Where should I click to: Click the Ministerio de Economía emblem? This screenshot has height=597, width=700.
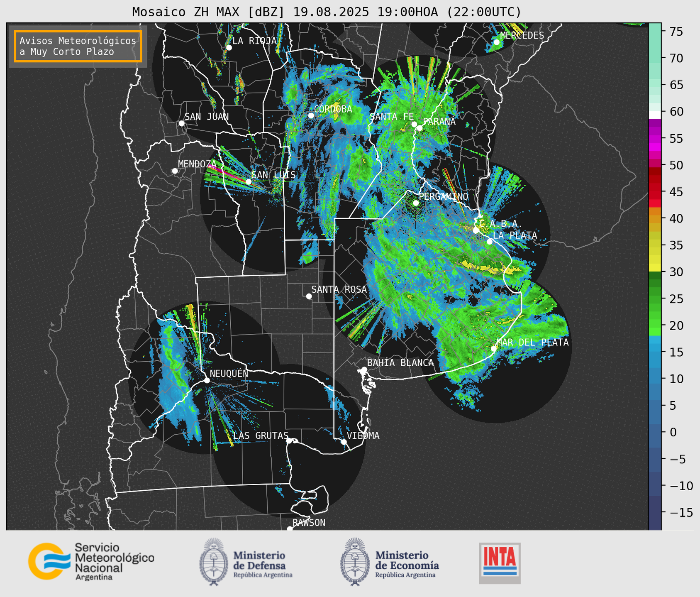(x=355, y=562)
